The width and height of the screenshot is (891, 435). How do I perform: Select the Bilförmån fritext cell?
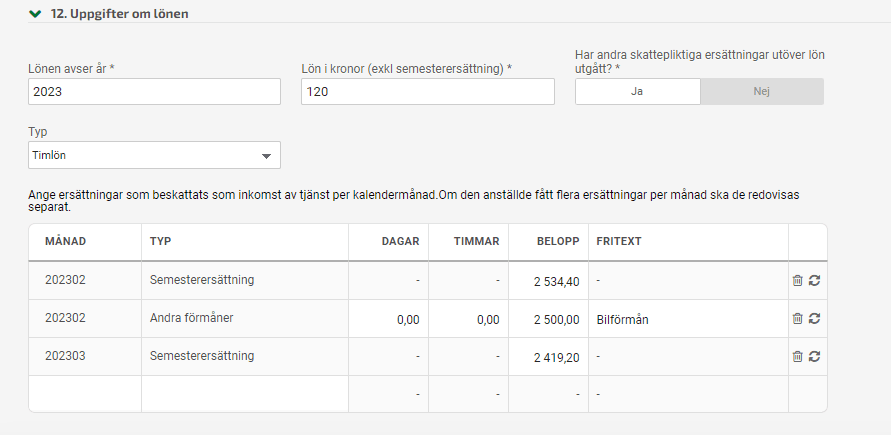pyautogui.click(x=688, y=319)
